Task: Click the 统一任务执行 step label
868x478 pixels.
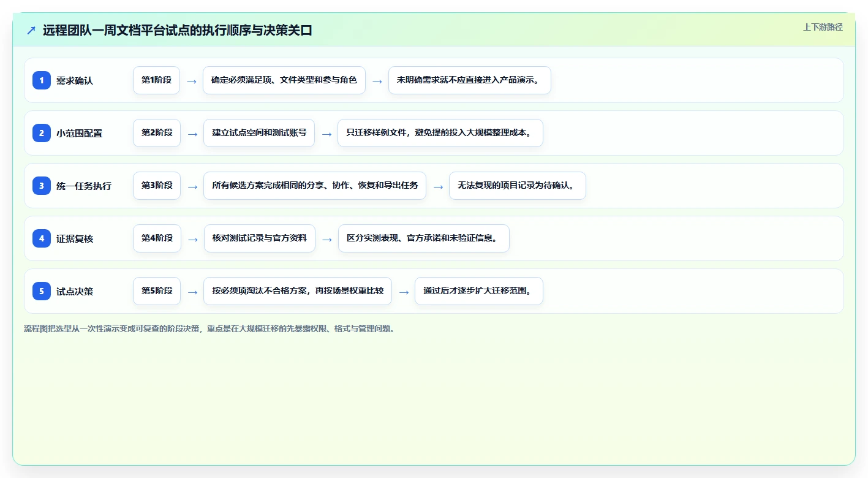Action: coord(84,186)
